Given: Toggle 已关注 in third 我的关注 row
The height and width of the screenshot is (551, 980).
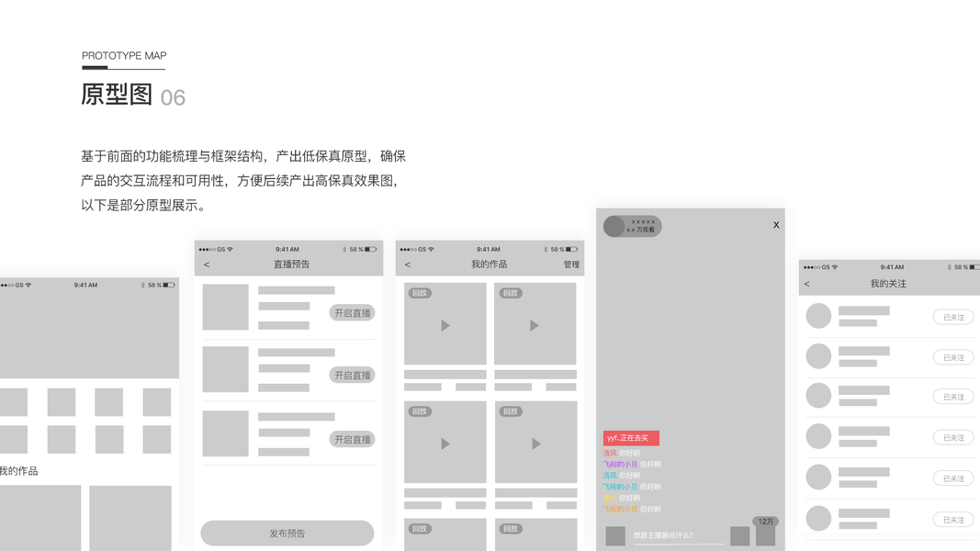Looking at the screenshot, I should [x=953, y=397].
